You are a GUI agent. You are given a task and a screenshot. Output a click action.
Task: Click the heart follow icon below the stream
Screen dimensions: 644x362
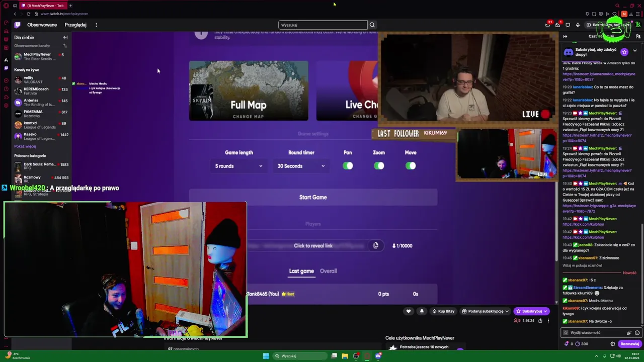(409, 311)
